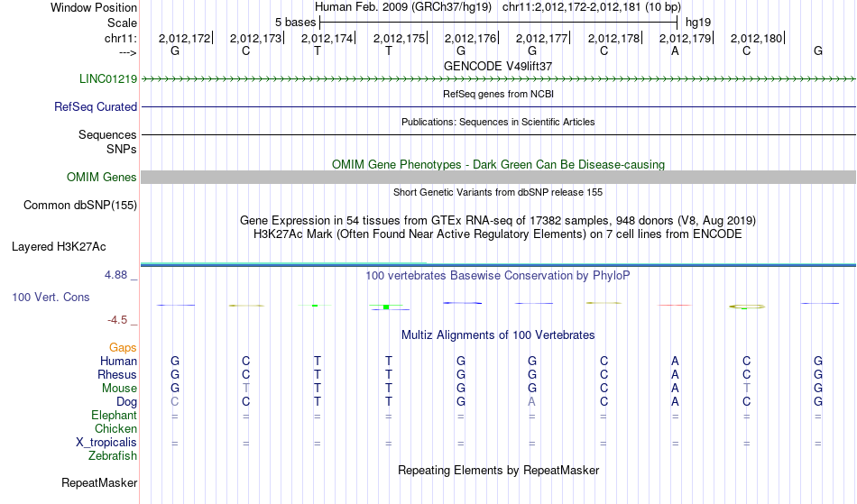Image resolution: width=857 pixels, height=504 pixels.
Task: Click the Elephant species label
Action: [x=114, y=415]
